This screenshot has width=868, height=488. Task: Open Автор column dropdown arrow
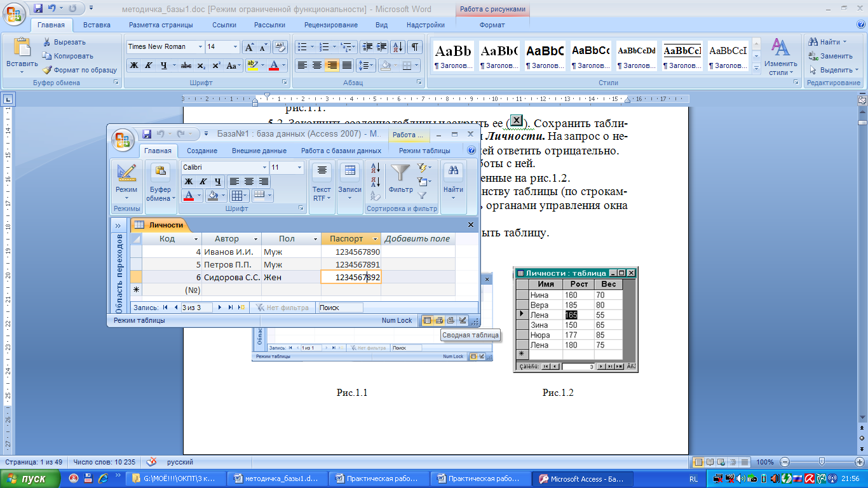pyautogui.click(x=255, y=239)
